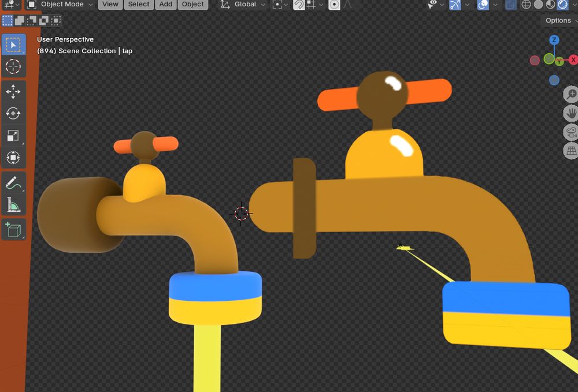Open the Add menu
Screen dimensions: 578x392
pos(165,5)
